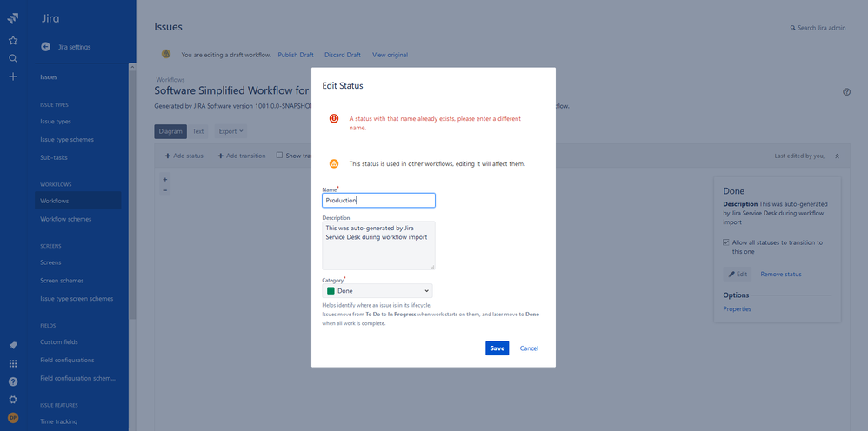This screenshot has width=868, height=431.
Task: Toggle Allow all statuses to transition checkbox
Action: point(726,242)
